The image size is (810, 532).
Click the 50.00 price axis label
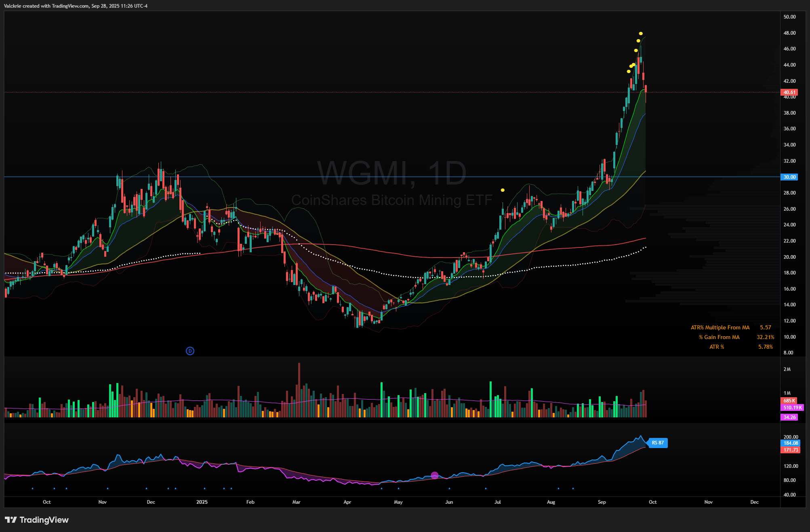pyautogui.click(x=789, y=17)
